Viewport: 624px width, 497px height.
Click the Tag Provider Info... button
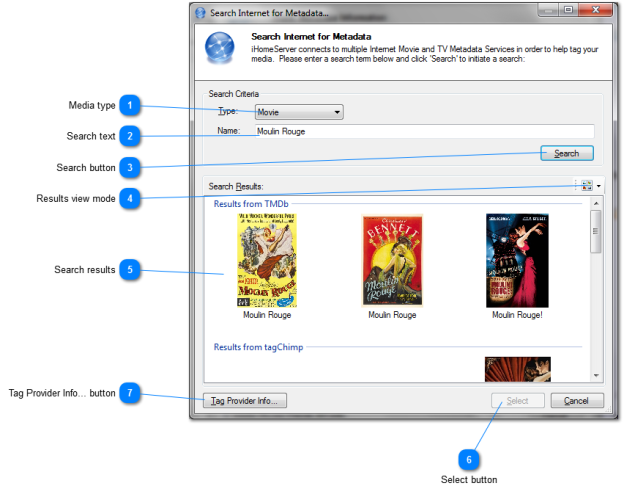pyautogui.click(x=245, y=401)
